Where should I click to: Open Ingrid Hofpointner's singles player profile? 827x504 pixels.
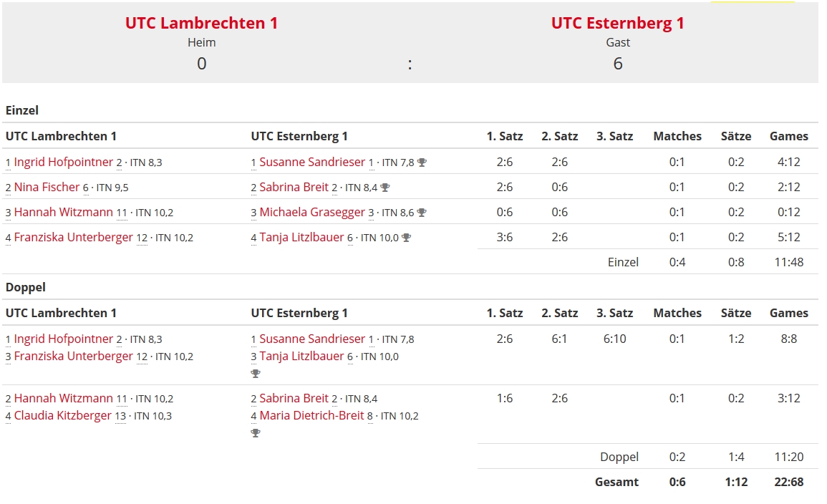point(64,162)
